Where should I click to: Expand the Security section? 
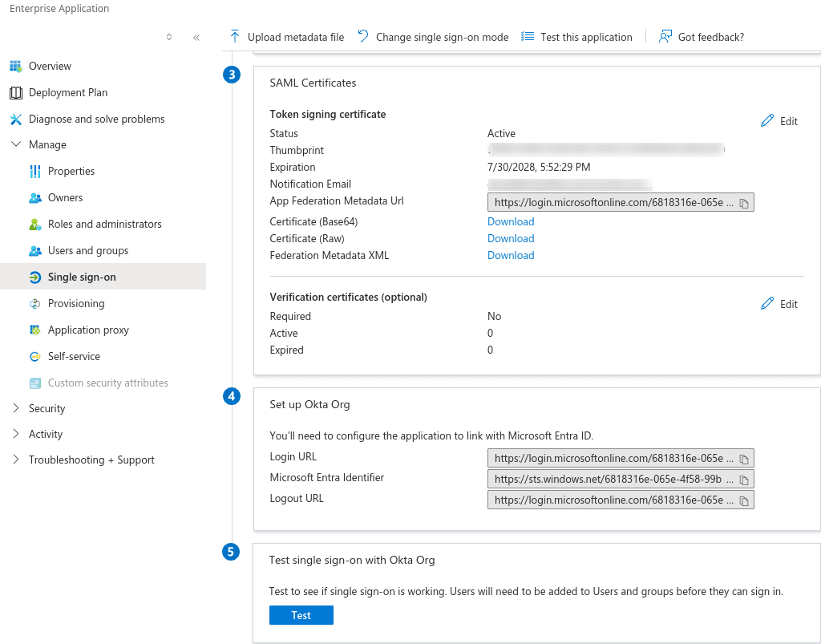16,408
